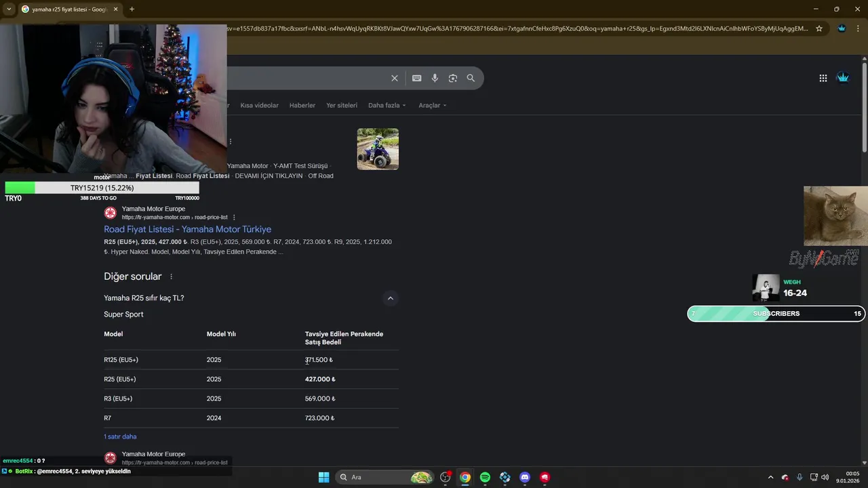Open the quad bike thumbnail image
The image size is (868, 488).
tap(378, 148)
